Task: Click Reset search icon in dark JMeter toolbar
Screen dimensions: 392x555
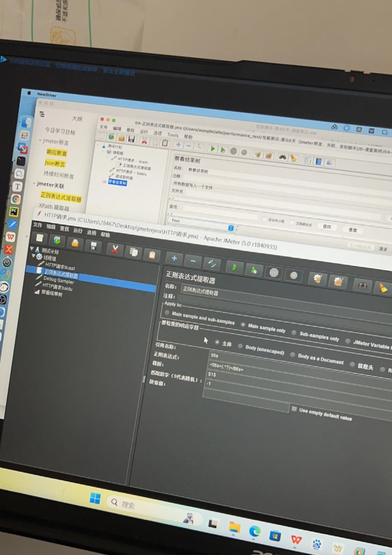Action: 383,288
